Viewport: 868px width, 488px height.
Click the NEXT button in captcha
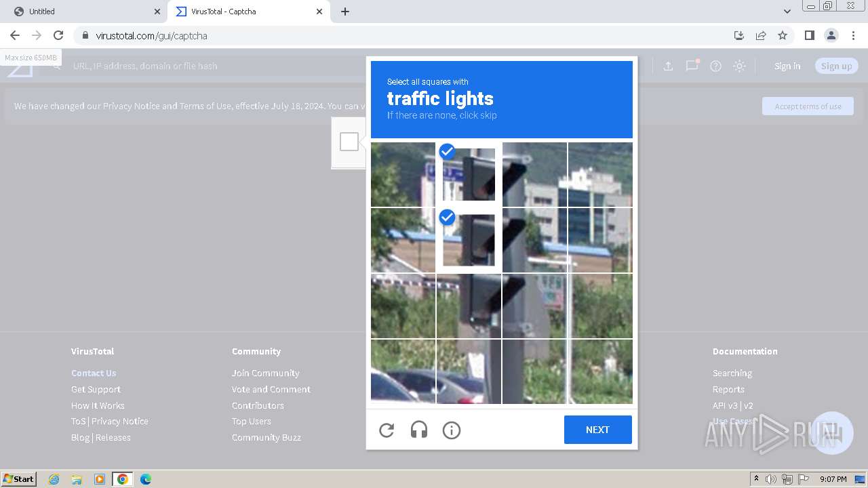597,430
